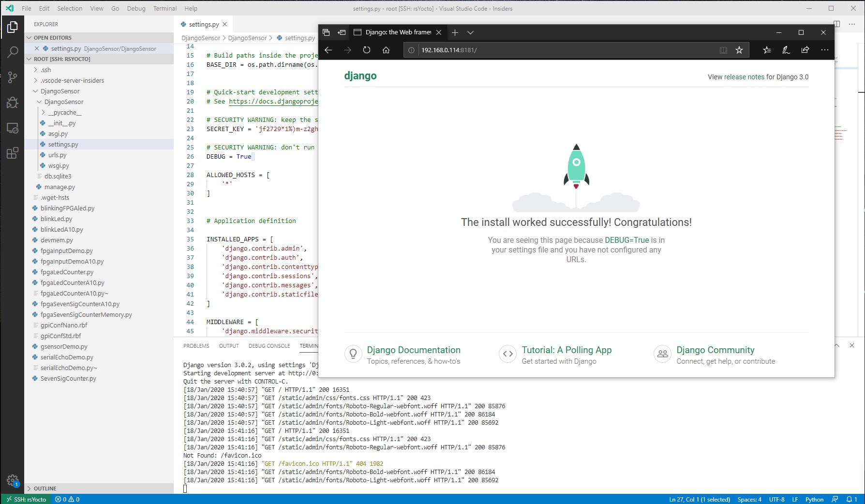Screen dimensions: 865x504
Task: Expand the OUTLINE section
Action: 45,489
